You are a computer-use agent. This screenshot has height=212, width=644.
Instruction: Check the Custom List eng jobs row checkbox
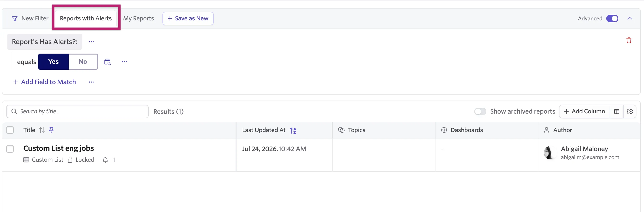(10, 149)
